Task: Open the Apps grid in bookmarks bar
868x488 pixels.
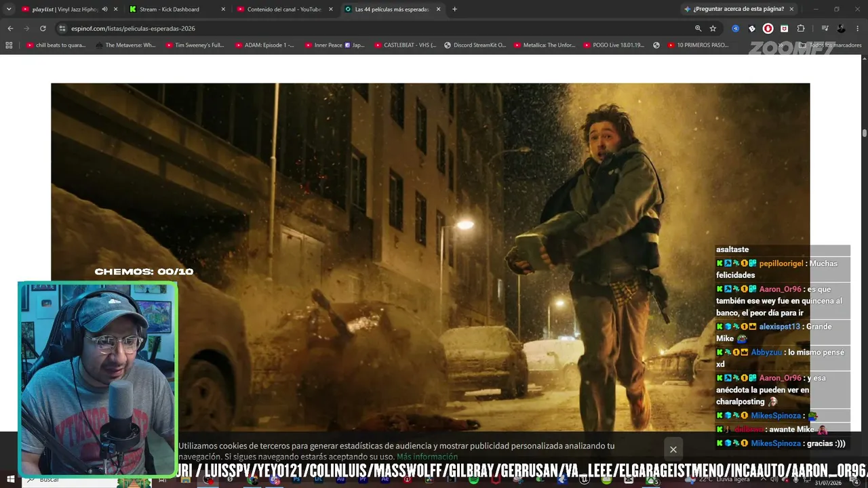Action: (9, 45)
